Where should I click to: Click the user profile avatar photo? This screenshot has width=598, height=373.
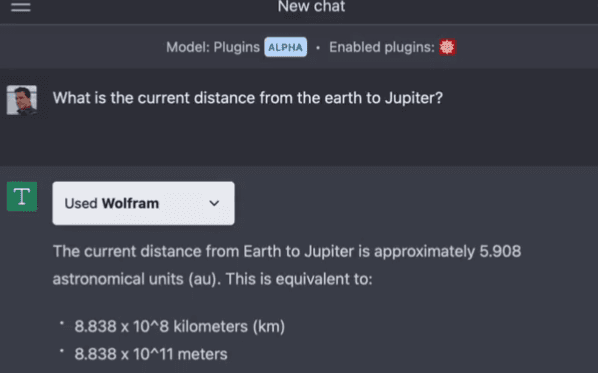[22, 100]
